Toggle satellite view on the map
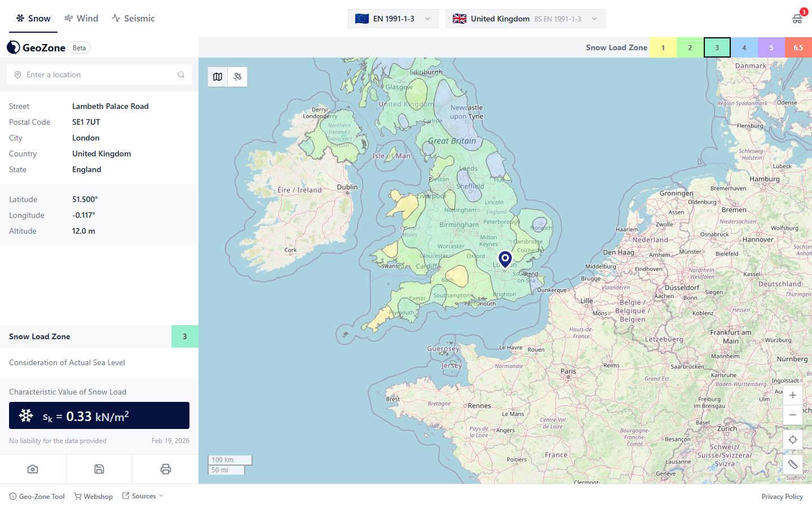The width and height of the screenshot is (812, 508). [237, 77]
